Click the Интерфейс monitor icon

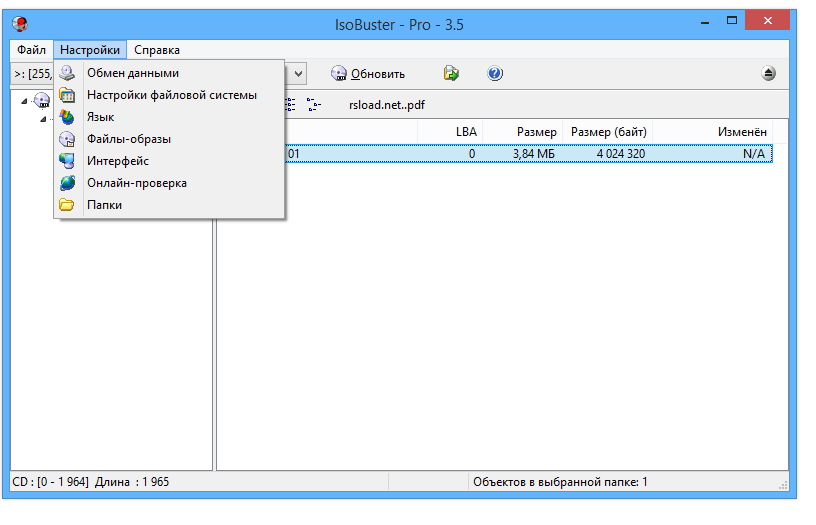[x=67, y=161]
